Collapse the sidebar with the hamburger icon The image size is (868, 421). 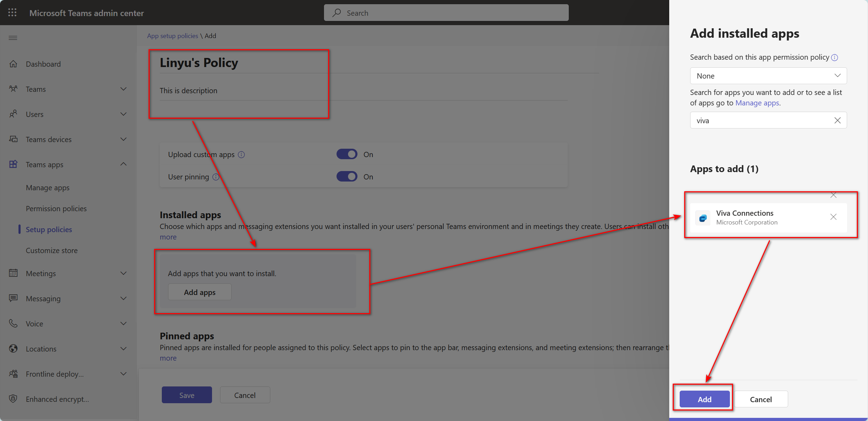pyautogui.click(x=13, y=38)
